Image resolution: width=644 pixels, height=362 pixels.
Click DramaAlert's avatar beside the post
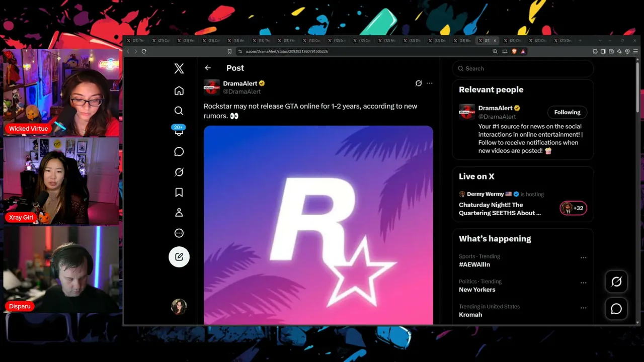[x=212, y=87]
